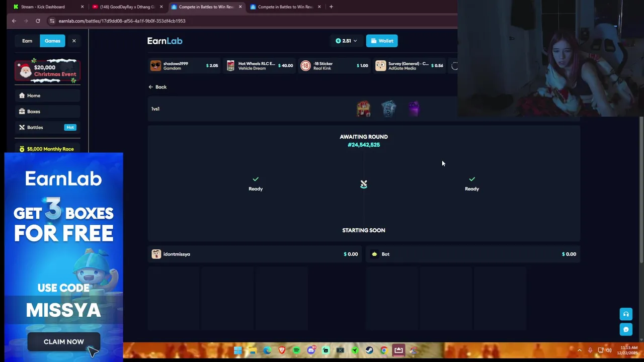Click the EarnLab logo
644x362 pixels.
click(x=165, y=41)
